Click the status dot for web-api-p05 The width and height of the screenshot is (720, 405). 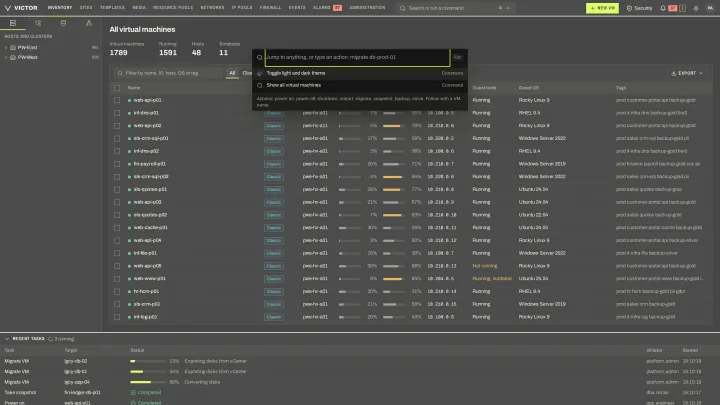(x=129, y=266)
